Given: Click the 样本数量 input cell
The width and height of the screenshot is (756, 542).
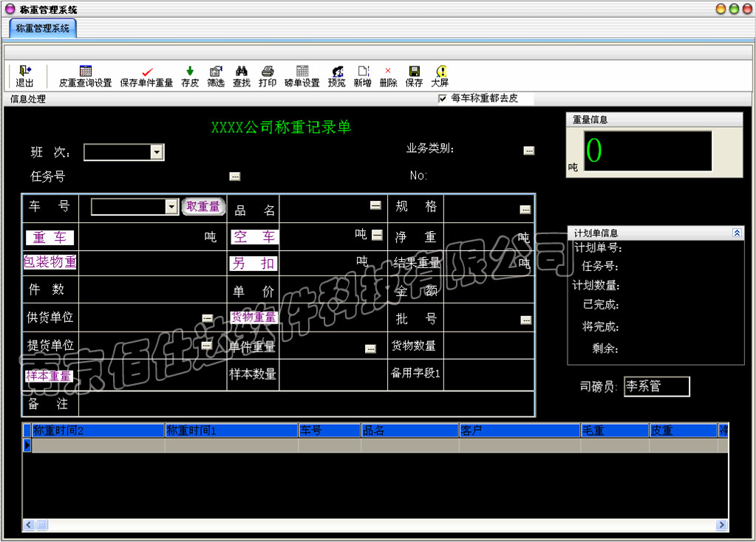Looking at the screenshot, I should click(333, 375).
